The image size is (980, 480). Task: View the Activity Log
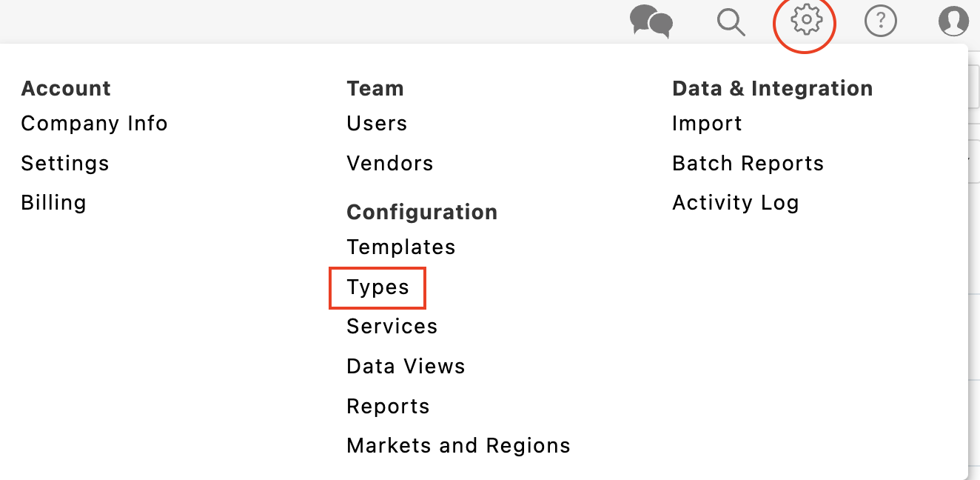[x=735, y=203]
